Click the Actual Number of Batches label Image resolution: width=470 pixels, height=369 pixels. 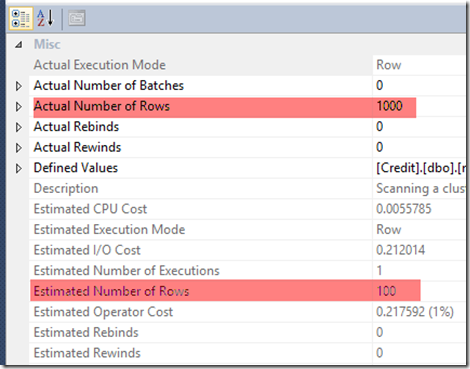109,86
